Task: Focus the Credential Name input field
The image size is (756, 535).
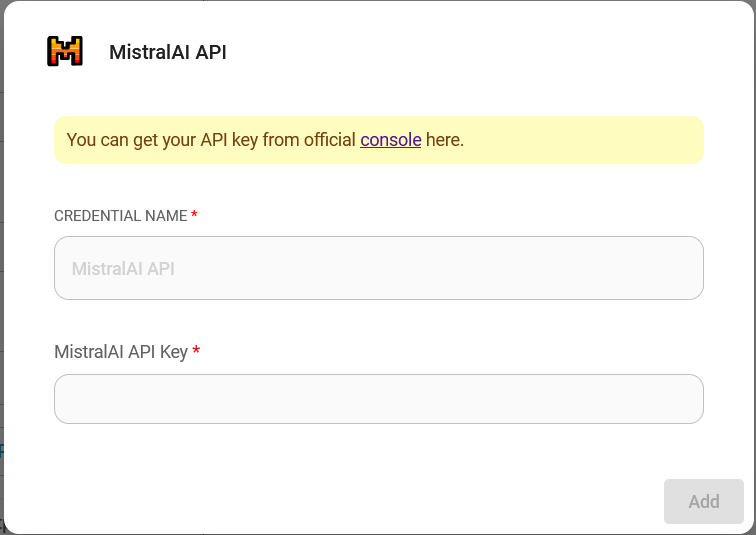Action: 378,268
